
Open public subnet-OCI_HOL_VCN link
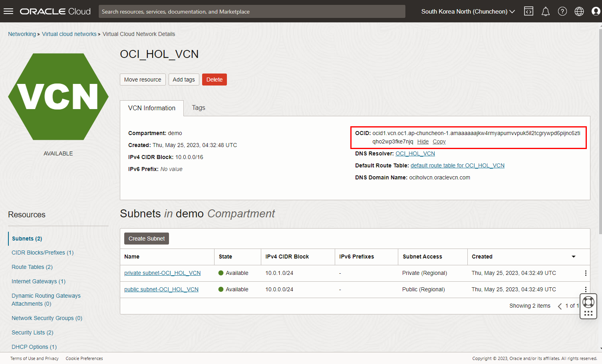pyautogui.click(x=161, y=289)
